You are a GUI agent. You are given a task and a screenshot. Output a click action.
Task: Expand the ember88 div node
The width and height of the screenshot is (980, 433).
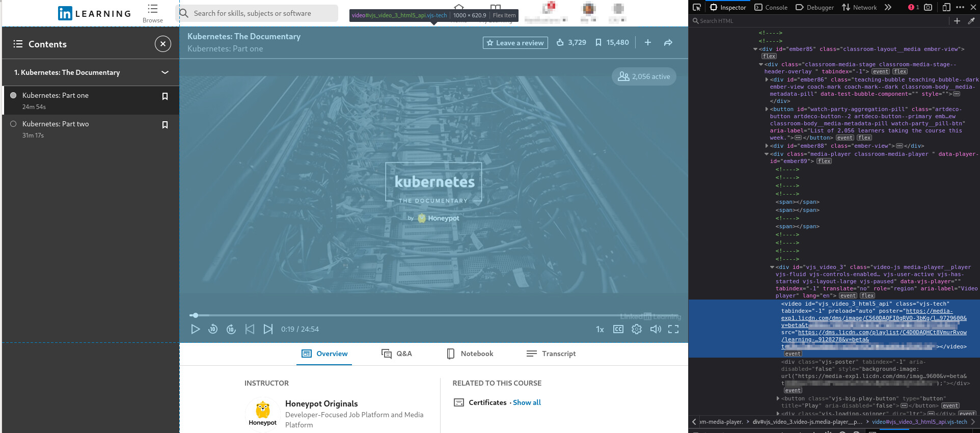tap(767, 146)
